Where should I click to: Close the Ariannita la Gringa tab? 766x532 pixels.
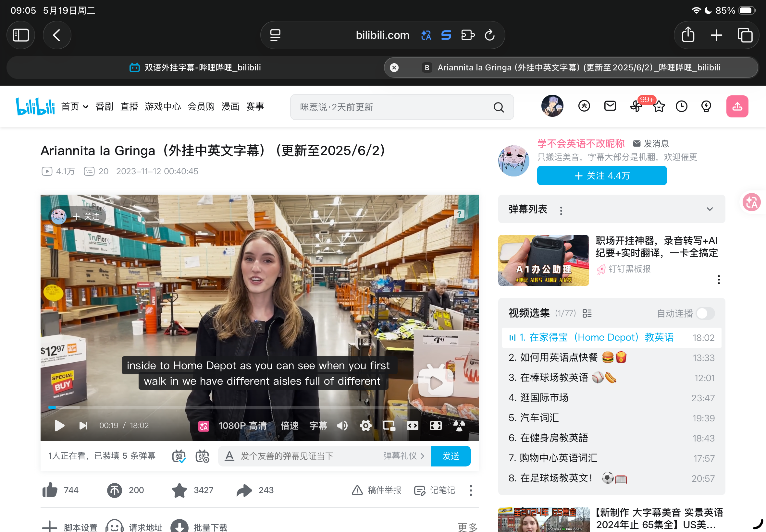point(394,68)
